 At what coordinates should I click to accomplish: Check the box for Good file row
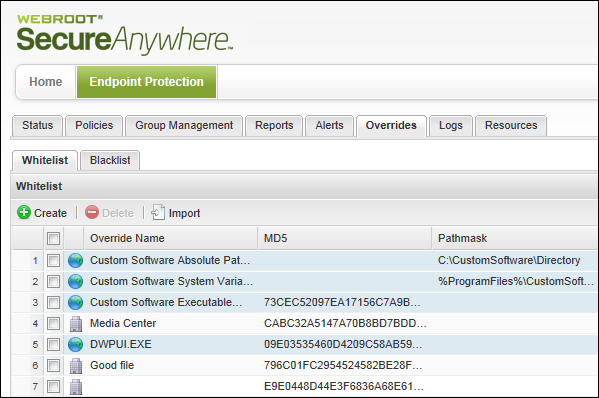(x=53, y=366)
